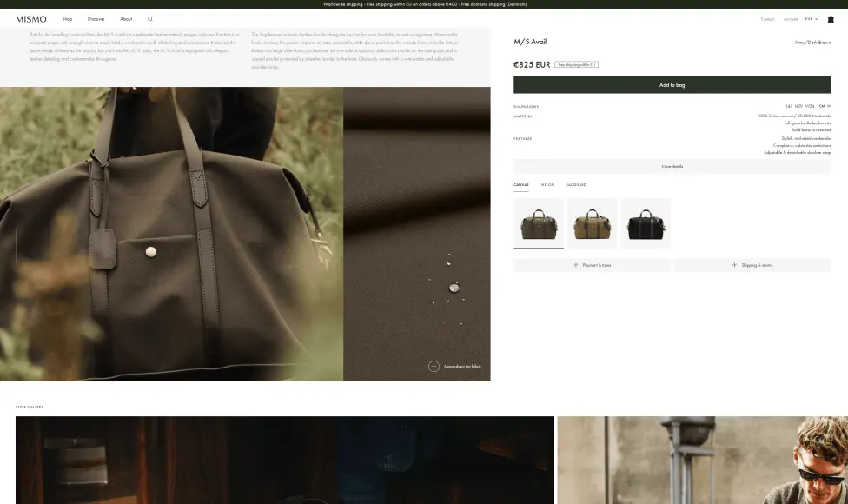Select the Nylon material tab
The height and width of the screenshot is (504, 848).
(x=547, y=185)
